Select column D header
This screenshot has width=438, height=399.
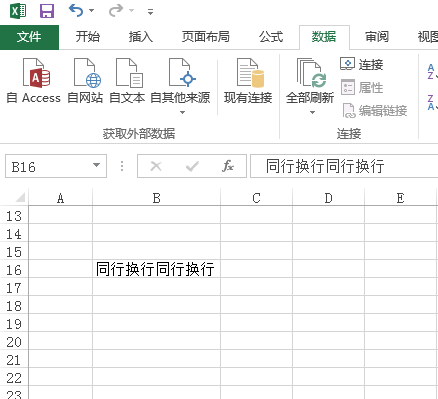tap(328, 198)
